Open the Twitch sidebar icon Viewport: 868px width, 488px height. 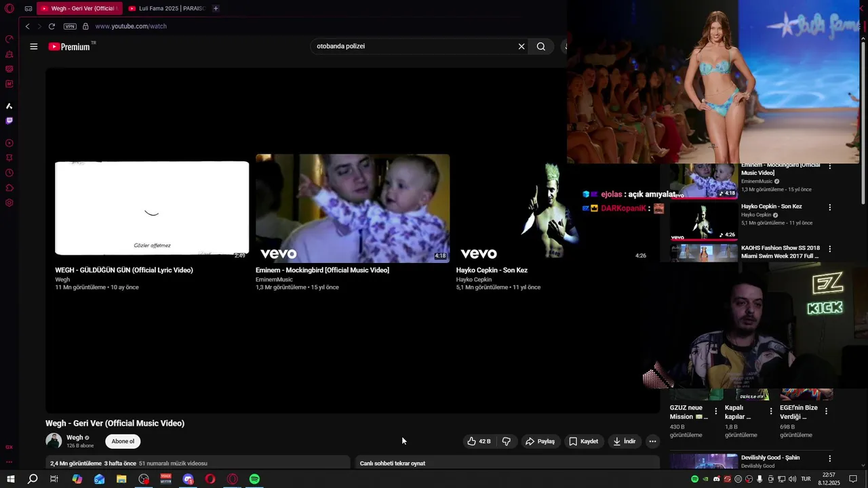coord(9,121)
